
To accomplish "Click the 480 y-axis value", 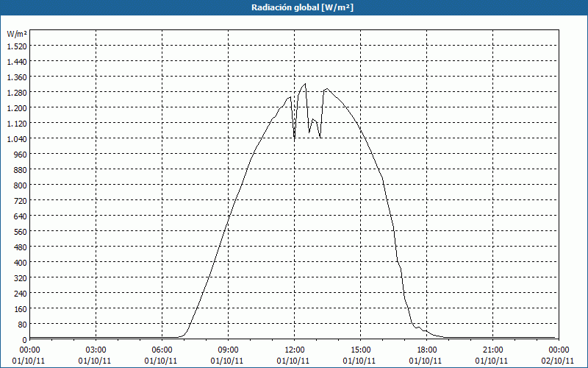I will 21,247.
